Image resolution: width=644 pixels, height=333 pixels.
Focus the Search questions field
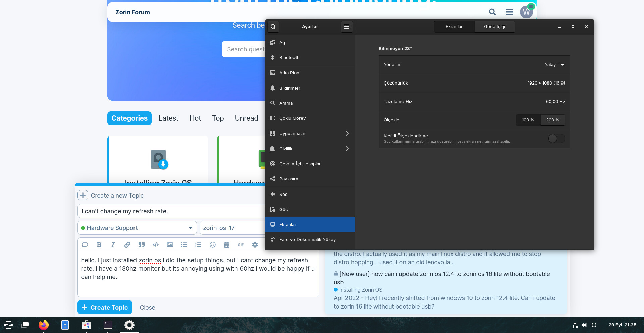click(x=244, y=49)
